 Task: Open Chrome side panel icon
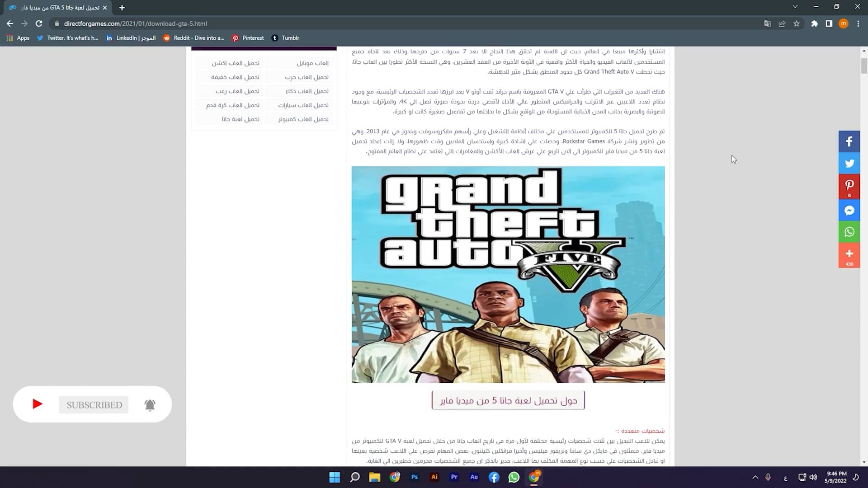point(829,23)
